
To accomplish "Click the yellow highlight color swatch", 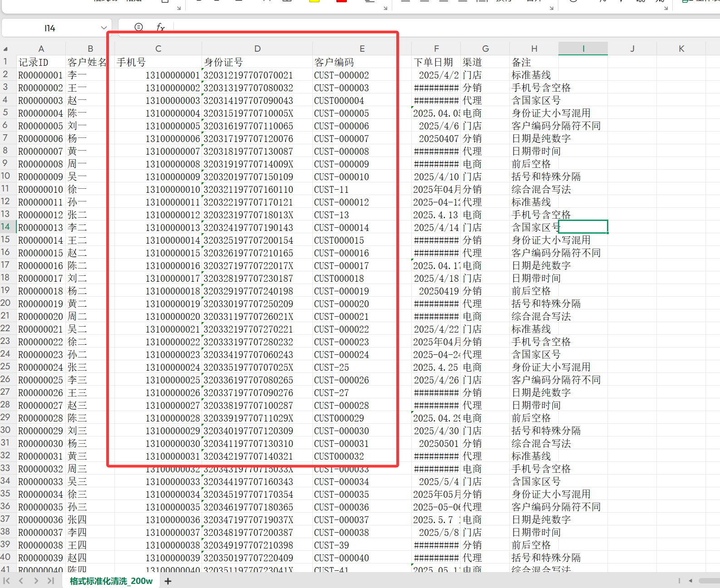I will (314, 1).
